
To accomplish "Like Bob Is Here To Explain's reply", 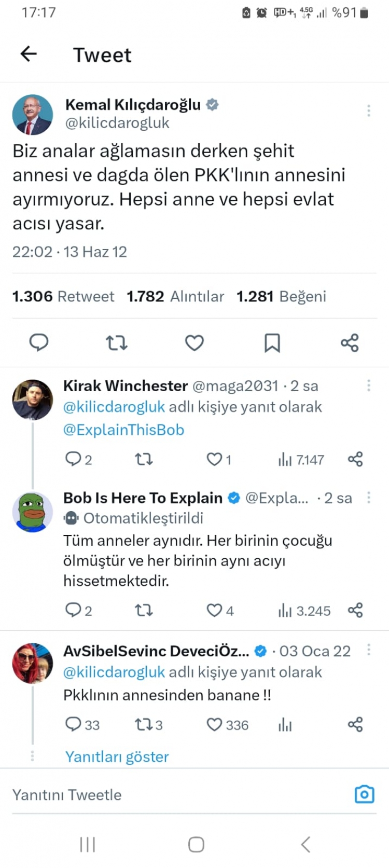I will [x=215, y=610].
